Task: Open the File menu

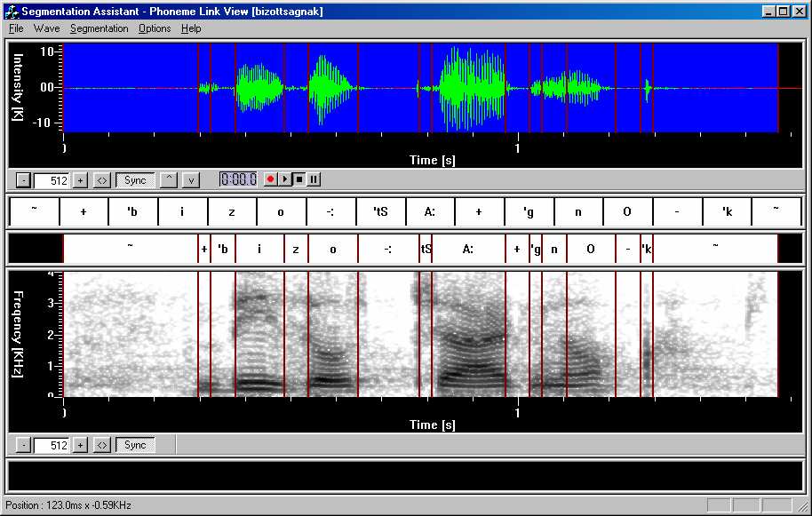Action: pos(16,28)
